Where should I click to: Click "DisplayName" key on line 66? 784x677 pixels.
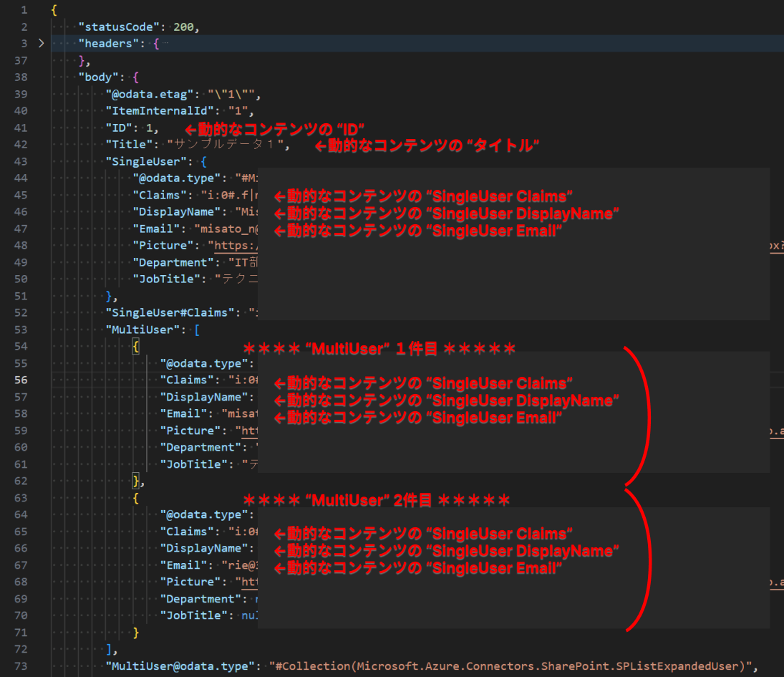204,548
